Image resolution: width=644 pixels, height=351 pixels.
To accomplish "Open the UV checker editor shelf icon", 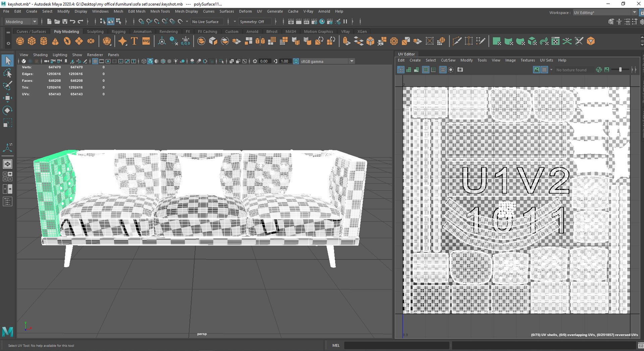I will click(x=555, y=41).
